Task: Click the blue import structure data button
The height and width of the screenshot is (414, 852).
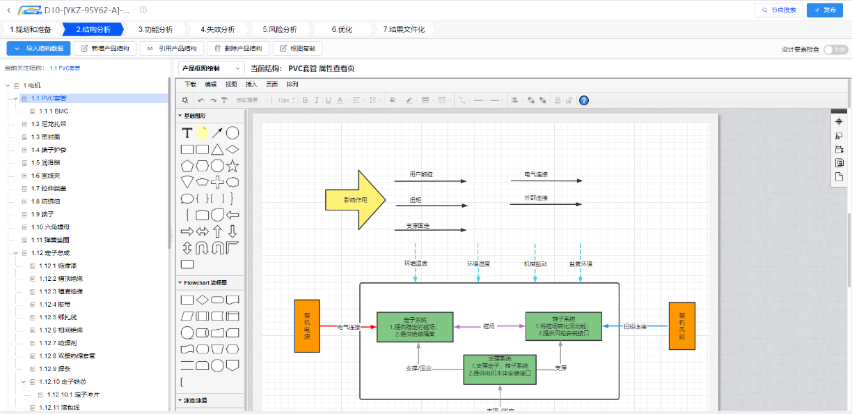Action: [39, 49]
